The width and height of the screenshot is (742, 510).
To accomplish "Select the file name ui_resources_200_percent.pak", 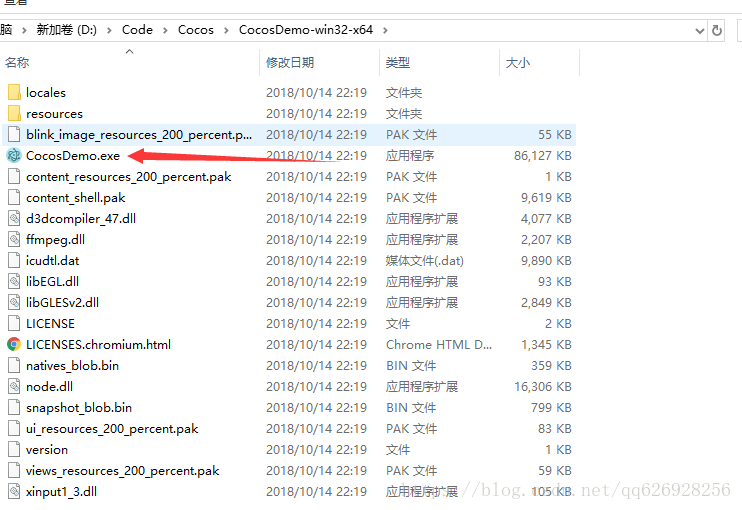I will pos(112,429).
